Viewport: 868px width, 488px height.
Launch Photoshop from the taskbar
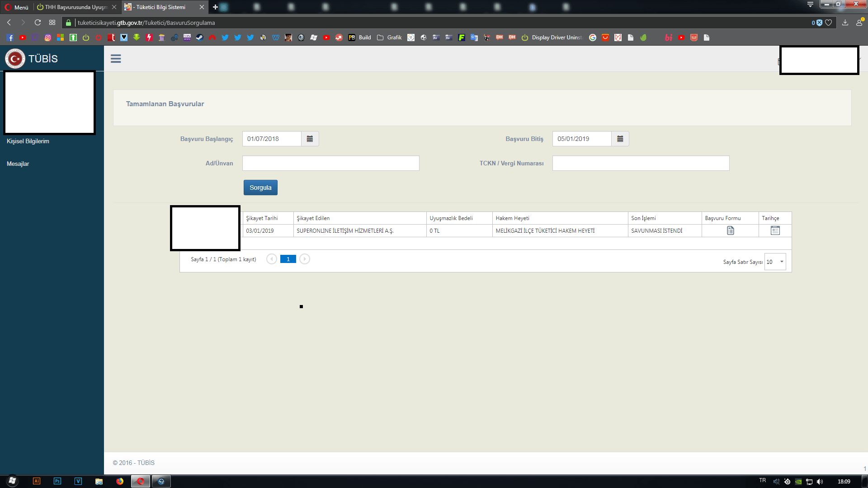pos(57,481)
